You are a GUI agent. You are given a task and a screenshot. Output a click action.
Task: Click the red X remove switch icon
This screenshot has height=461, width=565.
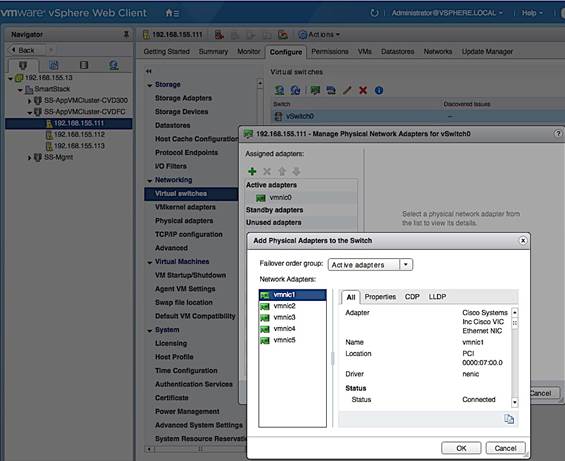(x=363, y=90)
